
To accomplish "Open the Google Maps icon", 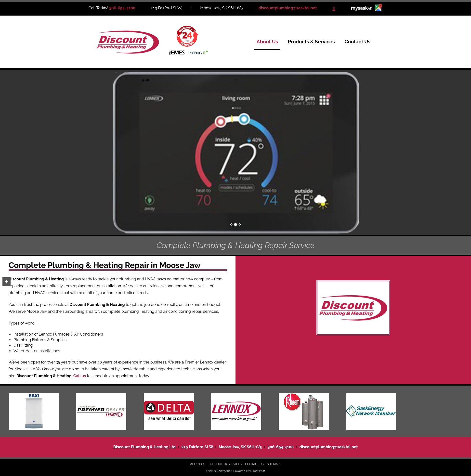I will 378,8.
